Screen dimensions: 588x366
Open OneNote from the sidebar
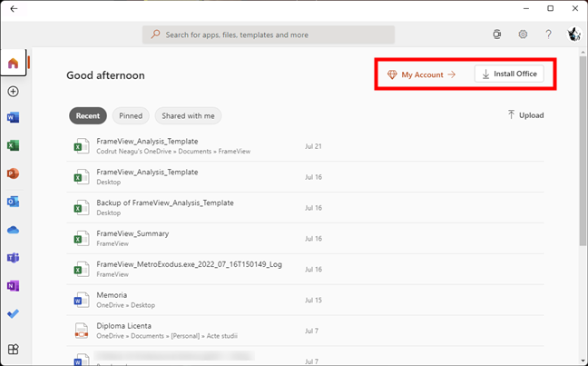pos(13,286)
